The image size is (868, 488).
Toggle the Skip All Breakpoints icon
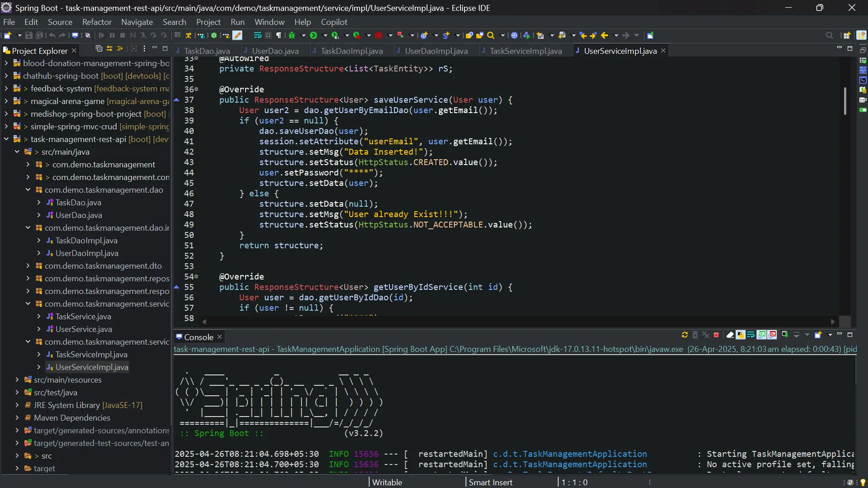88,35
